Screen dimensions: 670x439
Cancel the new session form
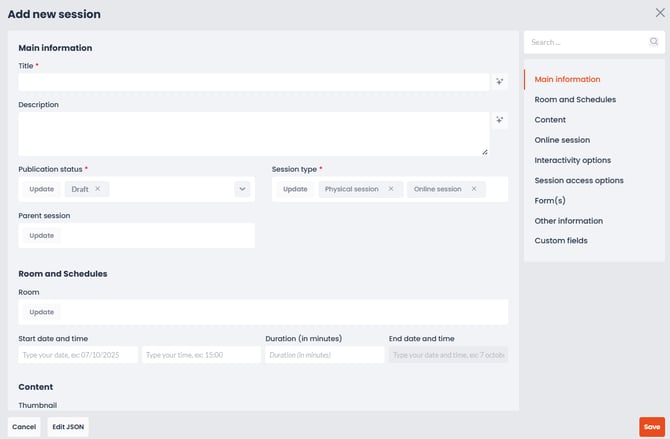pos(24,426)
